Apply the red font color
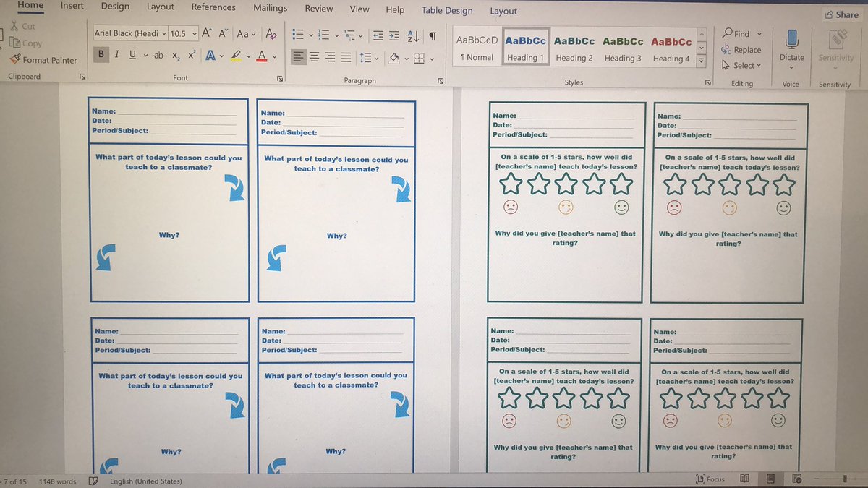This screenshot has height=488, width=868. click(261, 56)
